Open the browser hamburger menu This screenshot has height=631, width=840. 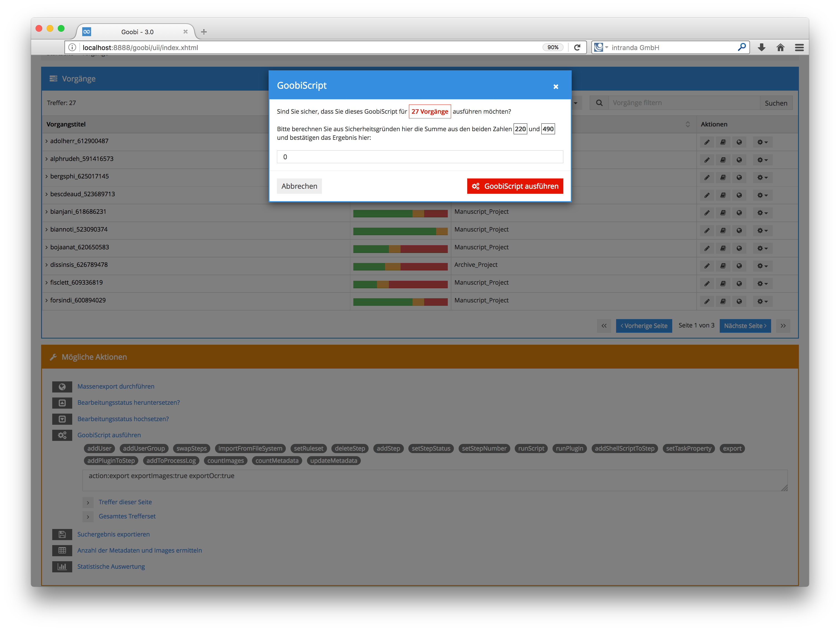pos(799,48)
